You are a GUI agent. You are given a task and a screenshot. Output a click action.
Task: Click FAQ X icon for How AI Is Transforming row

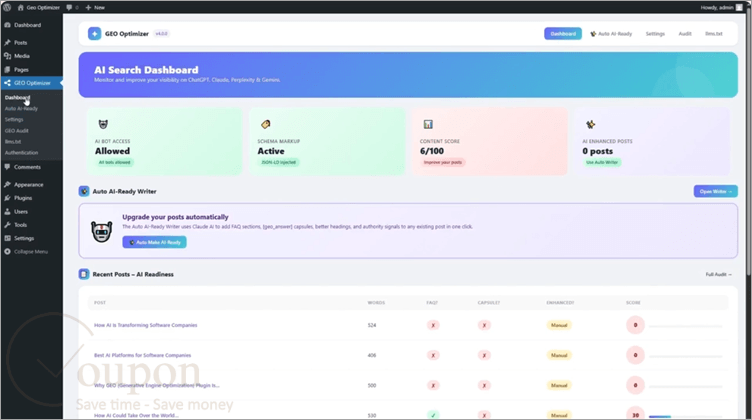[433, 325]
